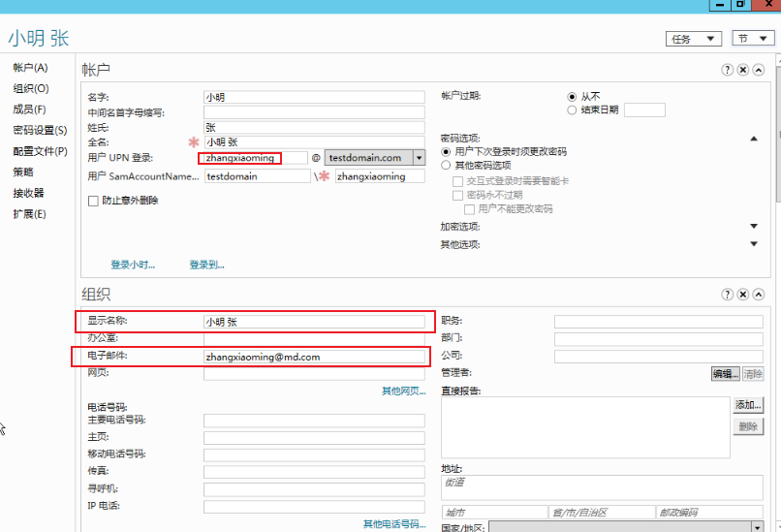Check 防止意外删除 checkbox
Image resolution: width=781 pixels, height=532 pixels.
(93, 201)
